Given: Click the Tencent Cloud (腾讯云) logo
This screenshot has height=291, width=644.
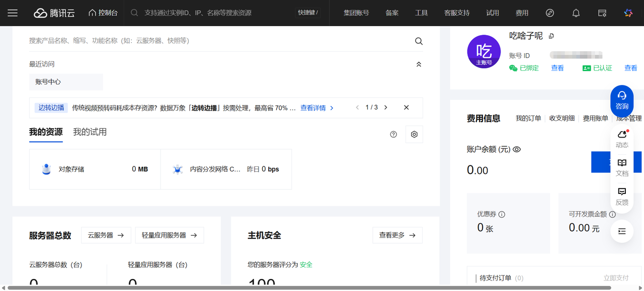Looking at the screenshot, I should click(54, 13).
